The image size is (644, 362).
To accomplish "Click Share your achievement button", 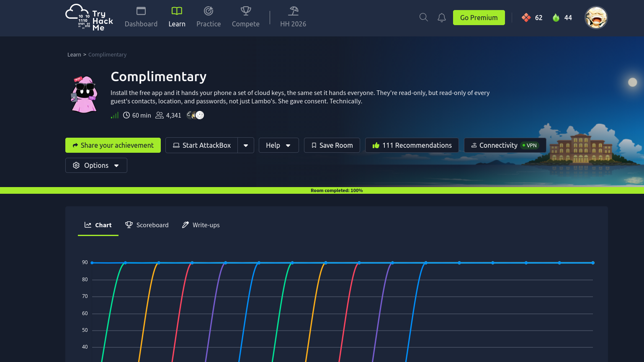I will (x=113, y=145).
